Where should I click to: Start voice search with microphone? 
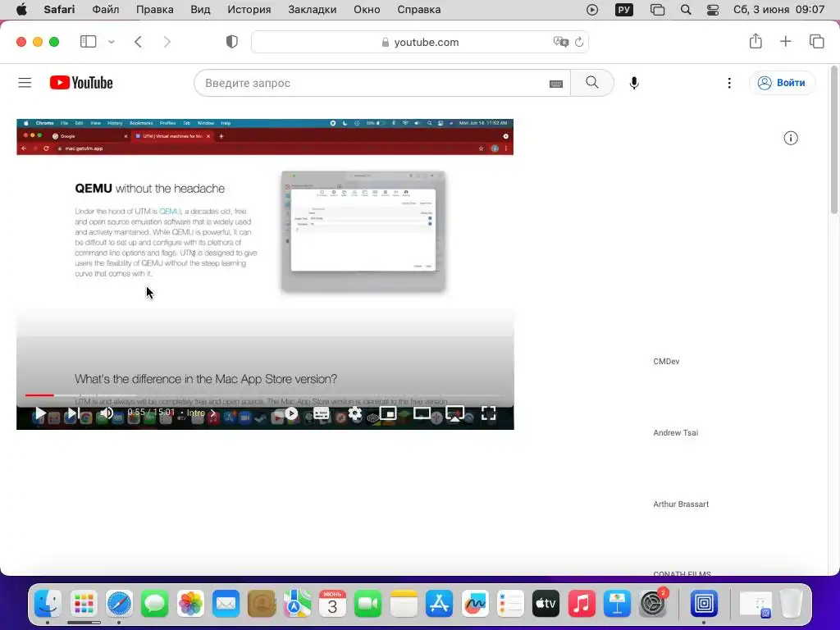pos(634,83)
